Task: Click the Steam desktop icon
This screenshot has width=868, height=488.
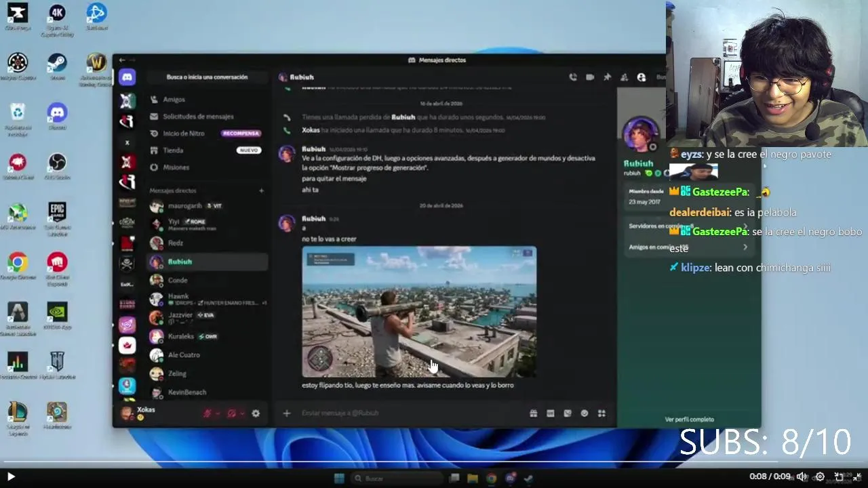Action: 57,67
